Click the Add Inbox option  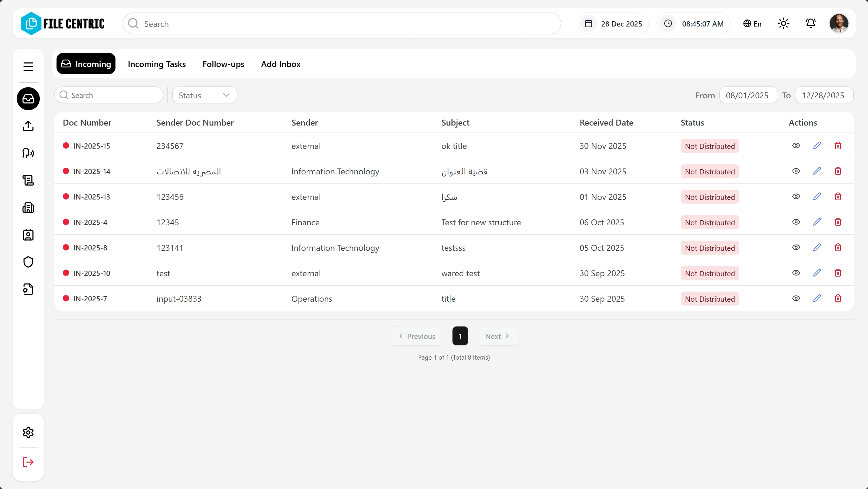pyautogui.click(x=281, y=63)
